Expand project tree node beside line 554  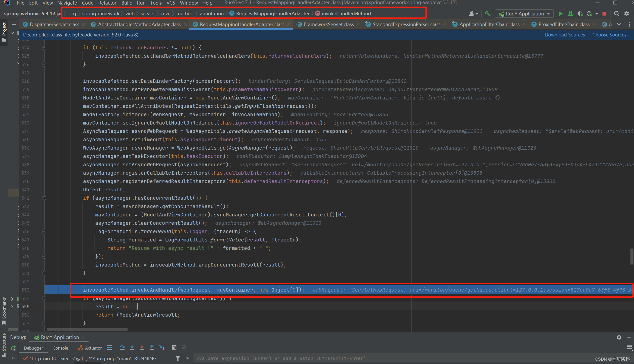(12, 299)
